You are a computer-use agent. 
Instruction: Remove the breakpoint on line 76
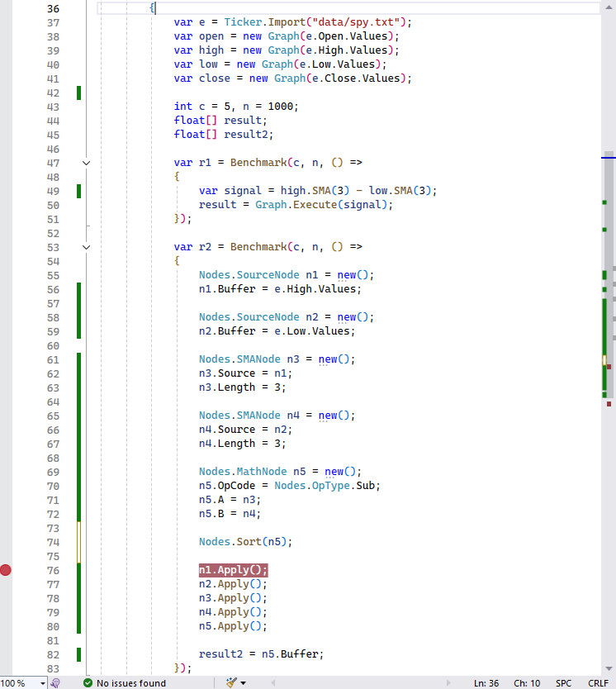point(5,570)
